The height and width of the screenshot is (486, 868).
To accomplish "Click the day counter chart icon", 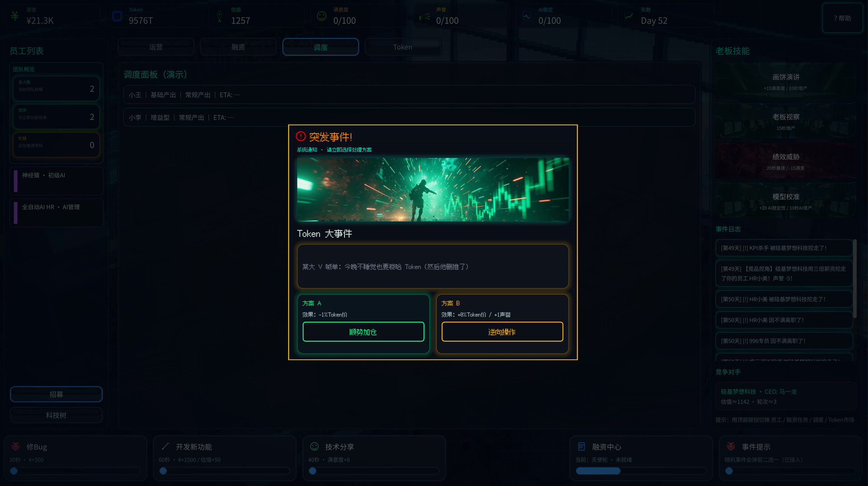I will [629, 16].
